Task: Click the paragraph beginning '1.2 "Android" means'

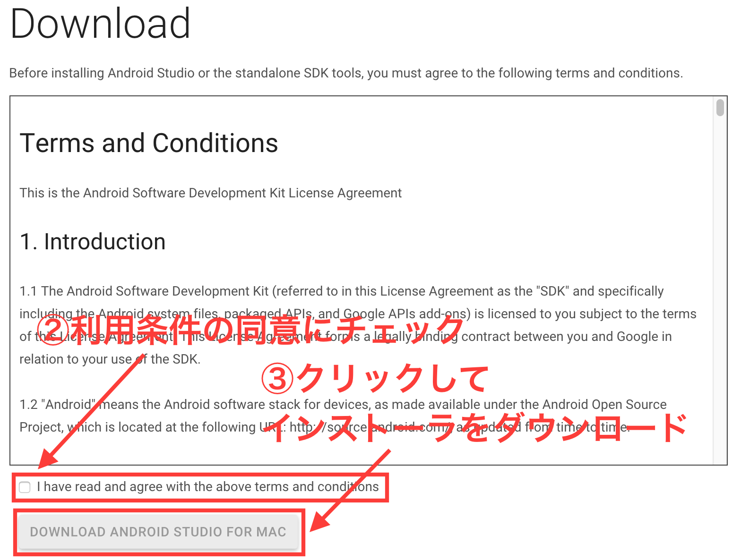Action: coord(343,416)
